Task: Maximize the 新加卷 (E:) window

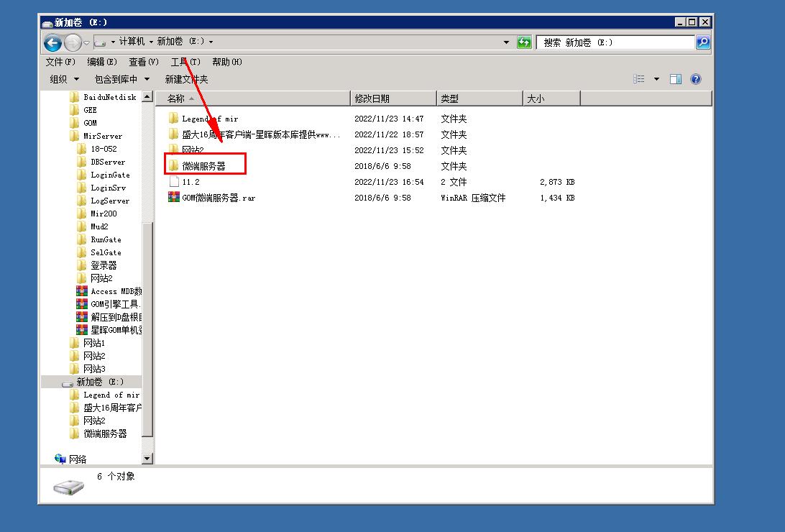Action: (x=692, y=22)
